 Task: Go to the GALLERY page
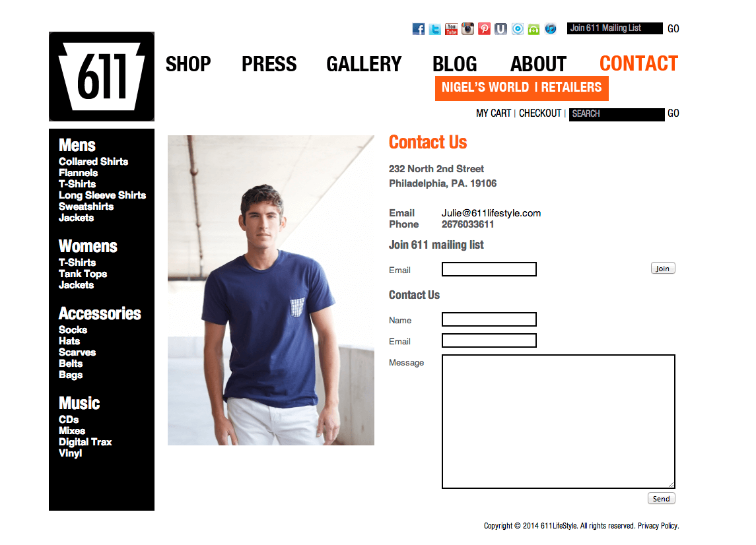[x=364, y=64]
